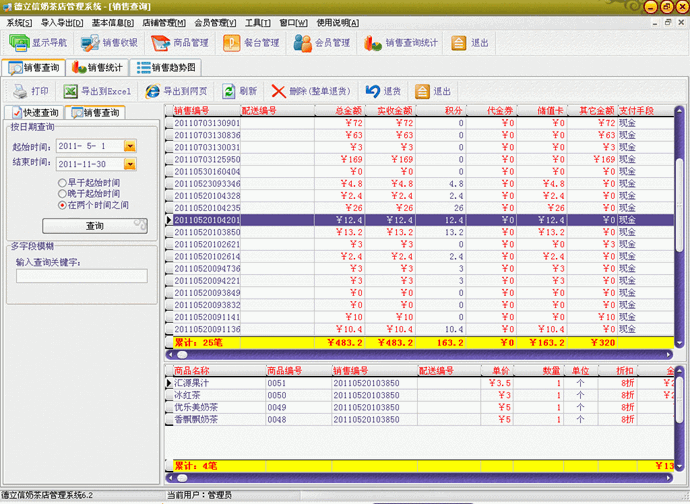Screen dimensions: 690x504
Task: Sort by 销售编号 column header in sales grid
Action: coord(206,110)
